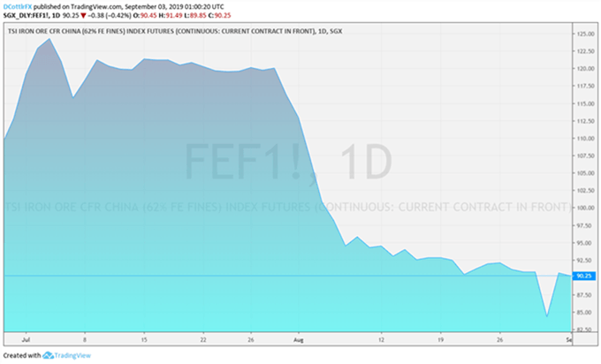The width and height of the screenshot is (601, 364).
Task: Click the TradingView cloud logo icon
Action: click(48, 355)
